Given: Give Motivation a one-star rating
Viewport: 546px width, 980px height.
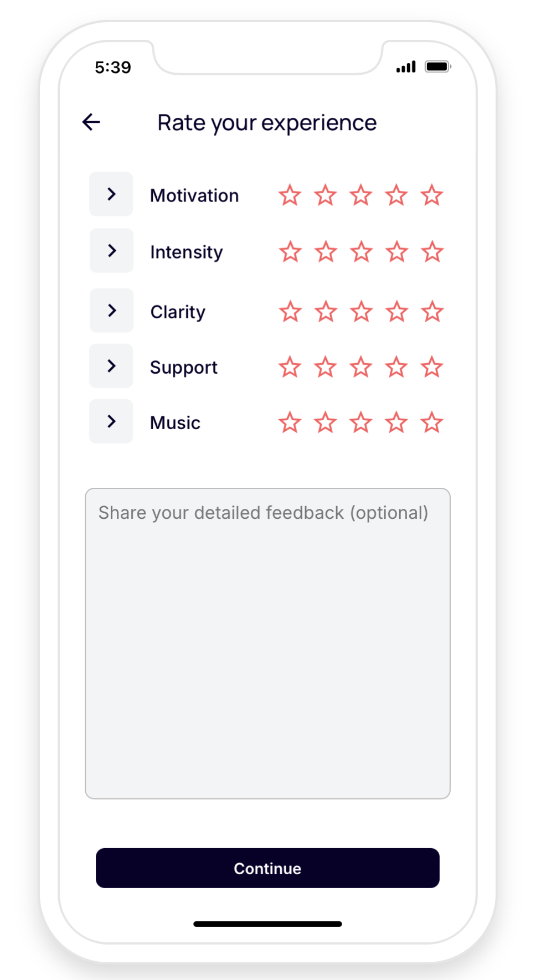Looking at the screenshot, I should pos(290,195).
